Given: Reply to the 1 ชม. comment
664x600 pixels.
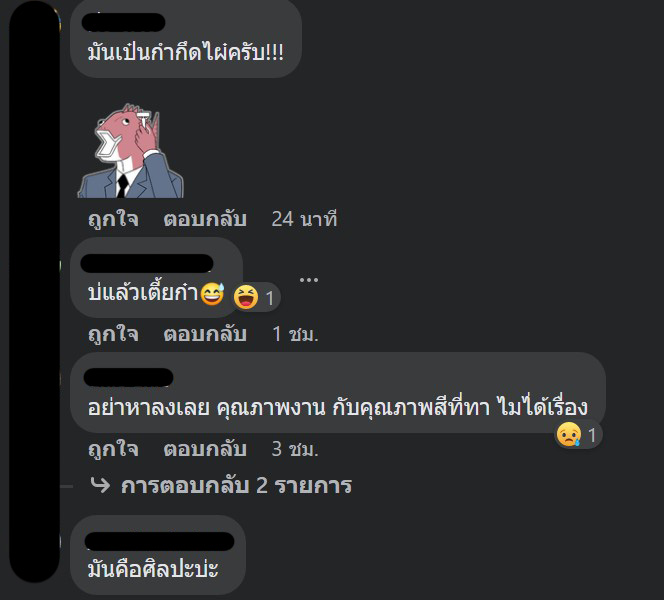Looking at the screenshot, I should coord(205,334).
